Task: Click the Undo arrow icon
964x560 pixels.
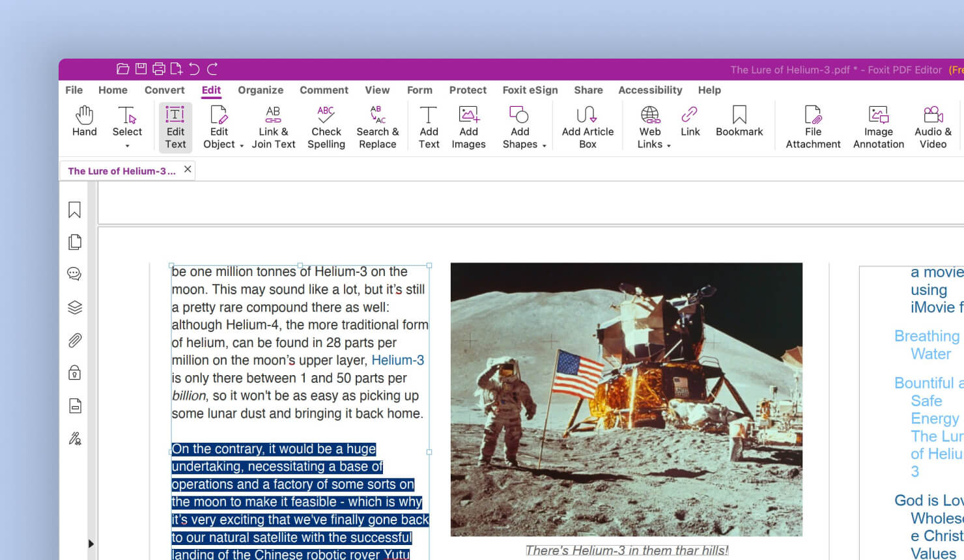Action: click(194, 69)
